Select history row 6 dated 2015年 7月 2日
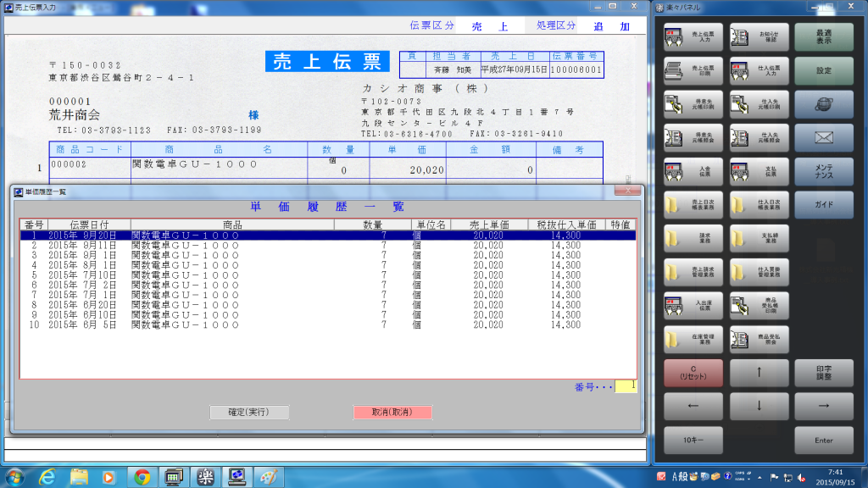The width and height of the screenshot is (868, 488). 328,286
